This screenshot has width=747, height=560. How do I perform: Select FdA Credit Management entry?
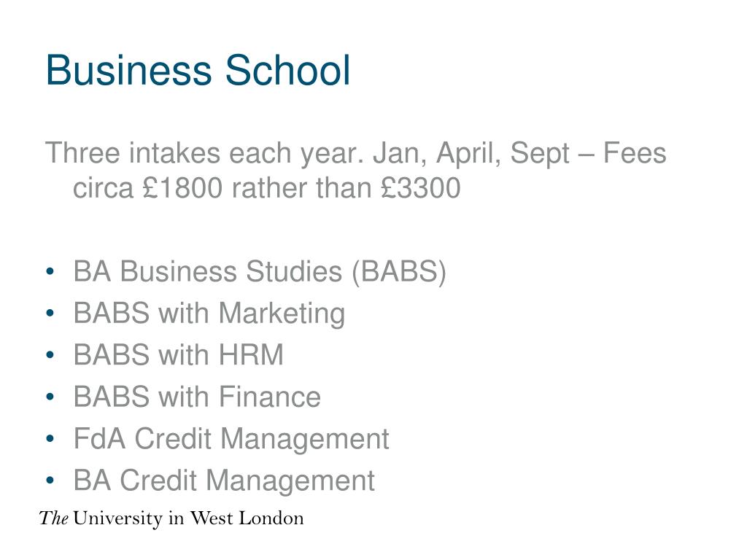(231, 439)
